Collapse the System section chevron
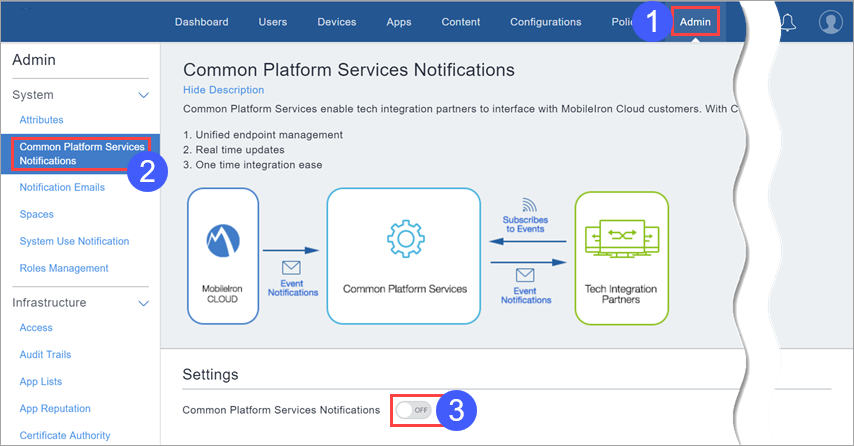854x446 pixels. [144, 95]
